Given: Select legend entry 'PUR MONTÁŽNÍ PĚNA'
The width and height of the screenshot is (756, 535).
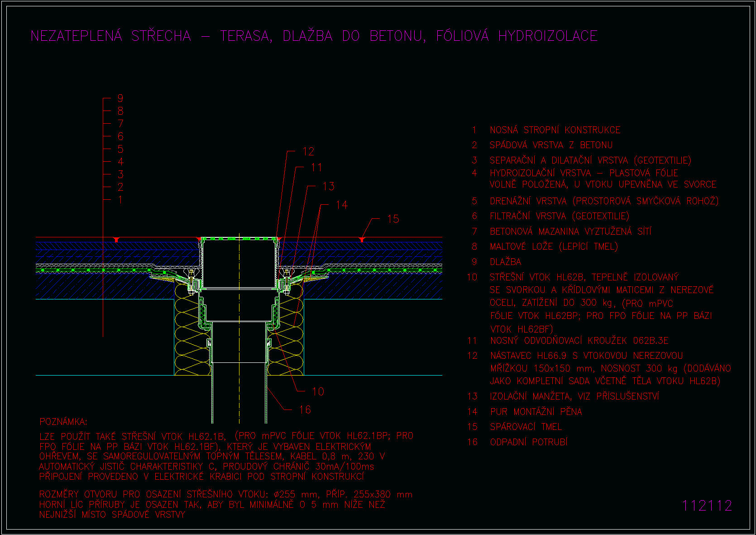Looking at the screenshot, I should tap(536, 412).
